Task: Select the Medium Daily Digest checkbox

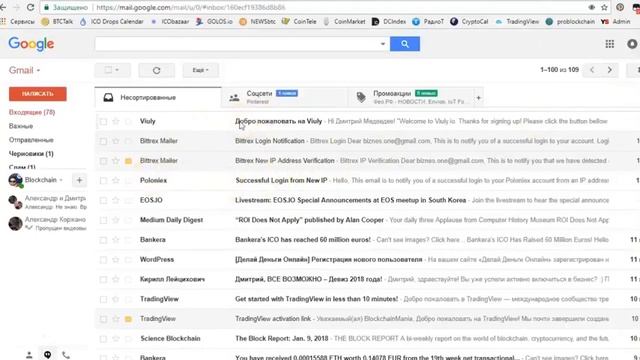Action: coord(103,220)
